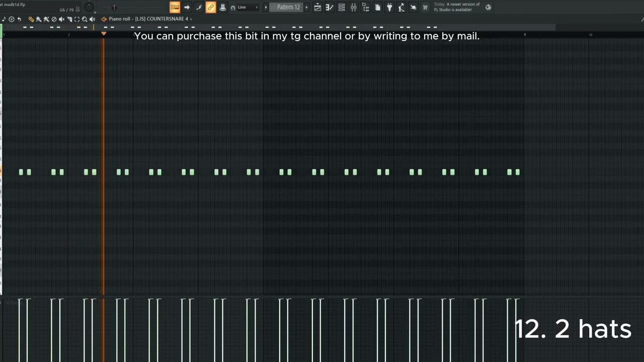Select the Zoom magnifier tool
644x362 pixels.
point(85,19)
